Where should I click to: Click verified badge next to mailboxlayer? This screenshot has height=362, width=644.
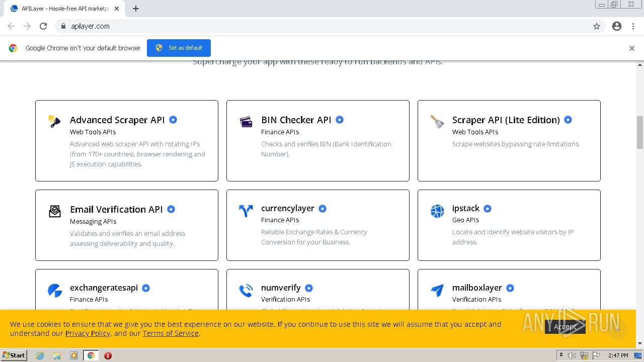(x=510, y=288)
